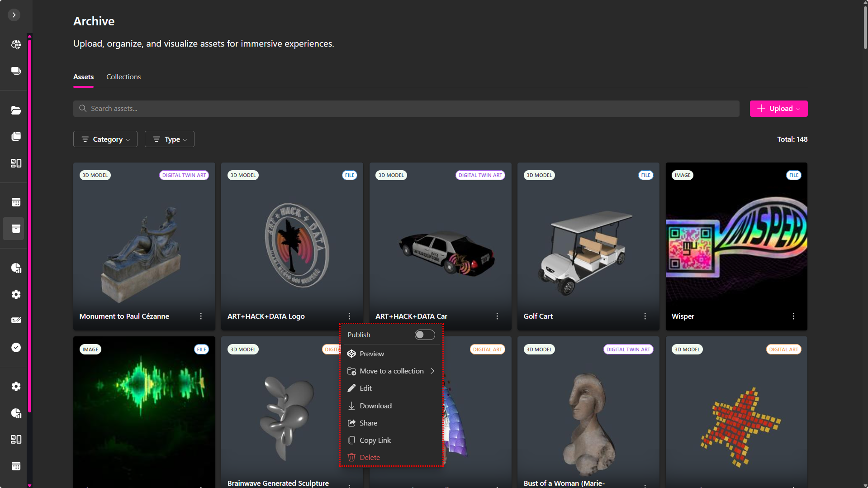Toggle the Publish switch on
Screen dimensions: 868x488
[x=424, y=335]
